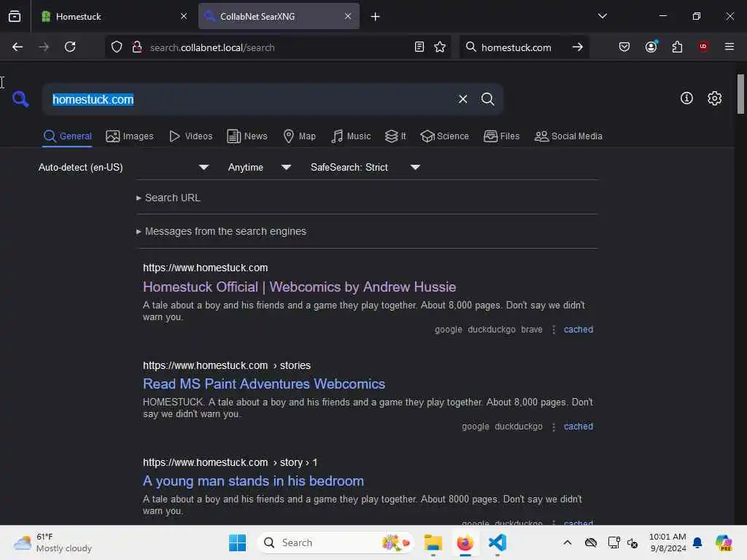Select the Social Media search category
Image resolution: width=747 pixels, height=560 pixels.
pos(568,136)
